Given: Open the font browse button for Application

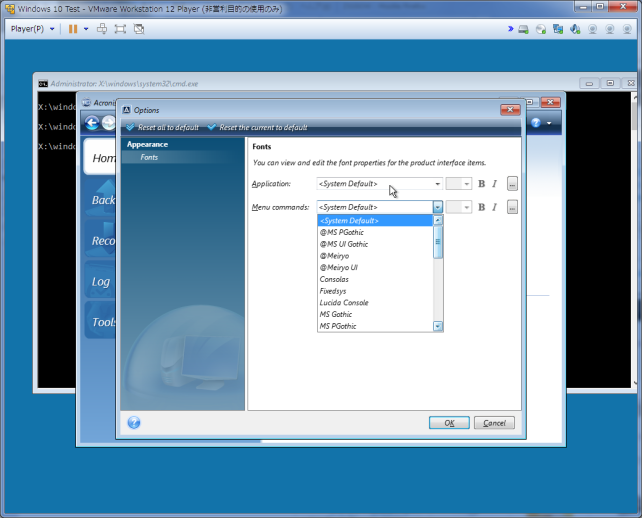Looking at the screenshot, I should 512,184.
